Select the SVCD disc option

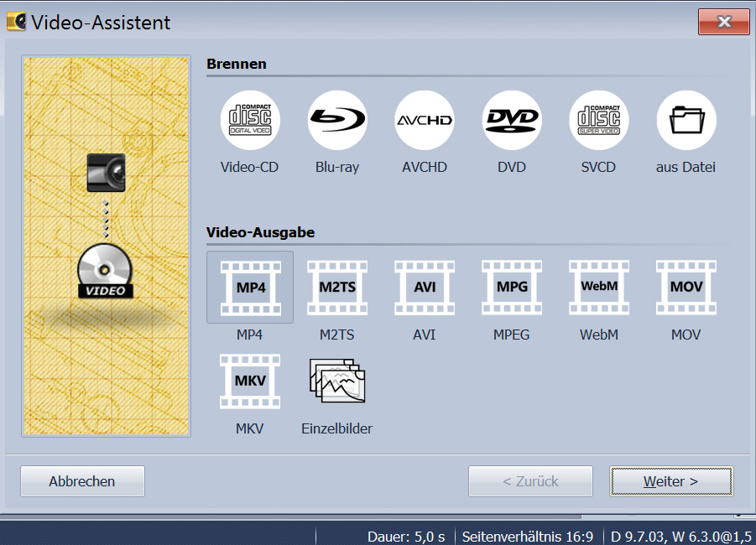(x=598, y=121)
